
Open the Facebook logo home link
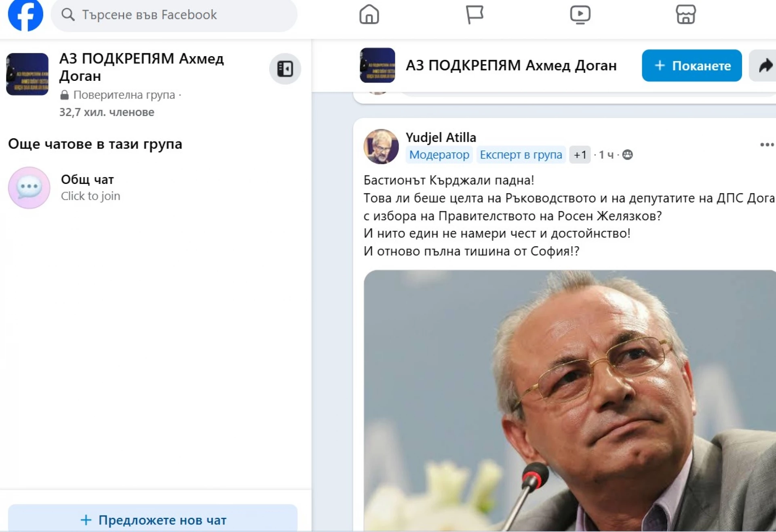25,15
